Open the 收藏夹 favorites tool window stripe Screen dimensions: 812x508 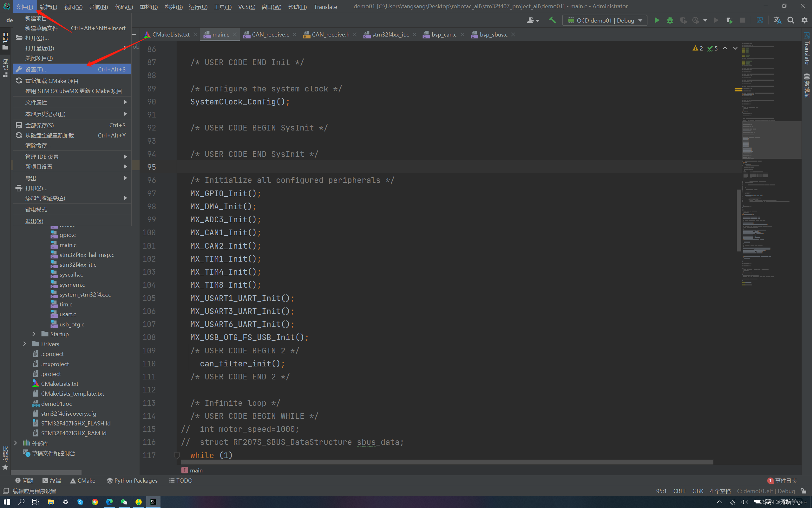coord(5,458)
